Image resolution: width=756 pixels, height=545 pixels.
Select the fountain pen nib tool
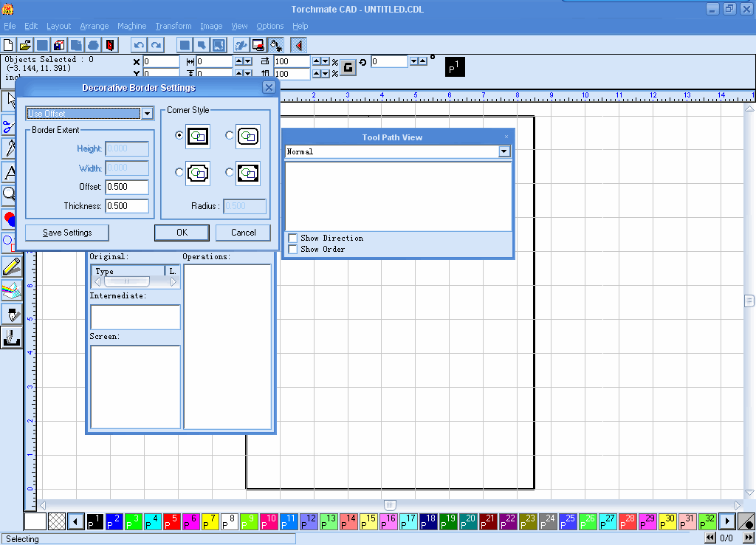[x=12, y=315]
